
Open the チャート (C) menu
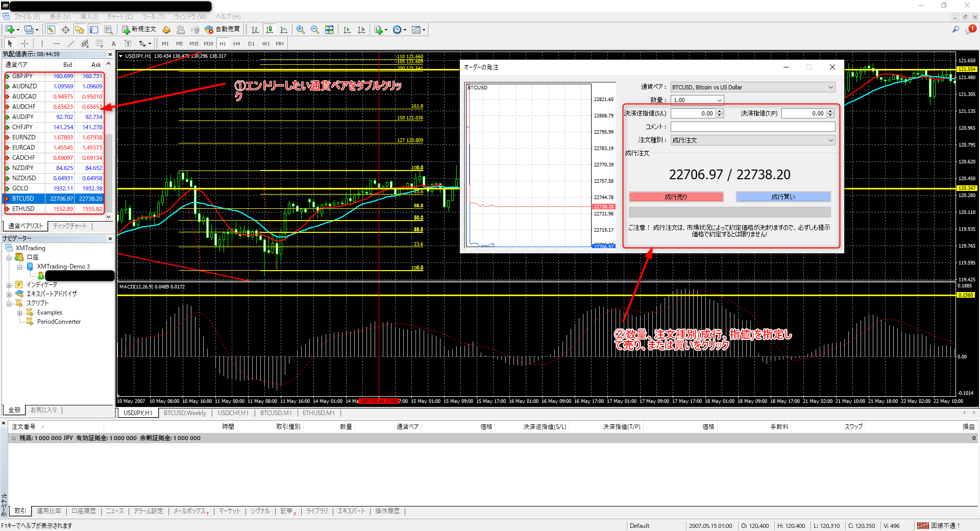pyautogui.click(x=120, y=17)
